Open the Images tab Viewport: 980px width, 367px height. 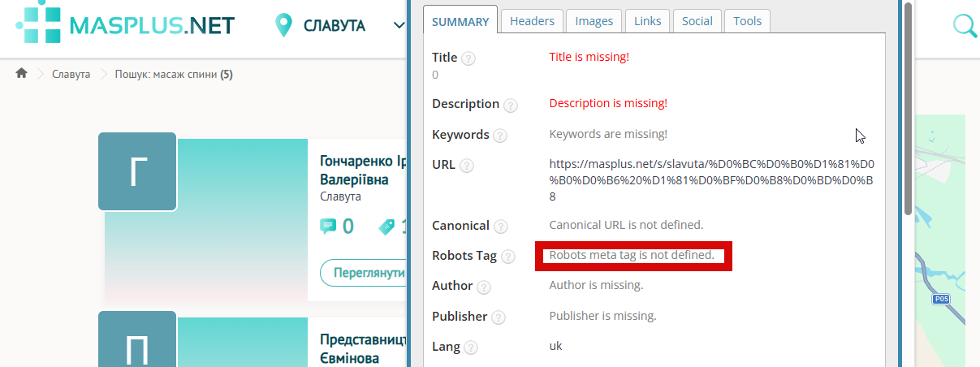(594, 21)
